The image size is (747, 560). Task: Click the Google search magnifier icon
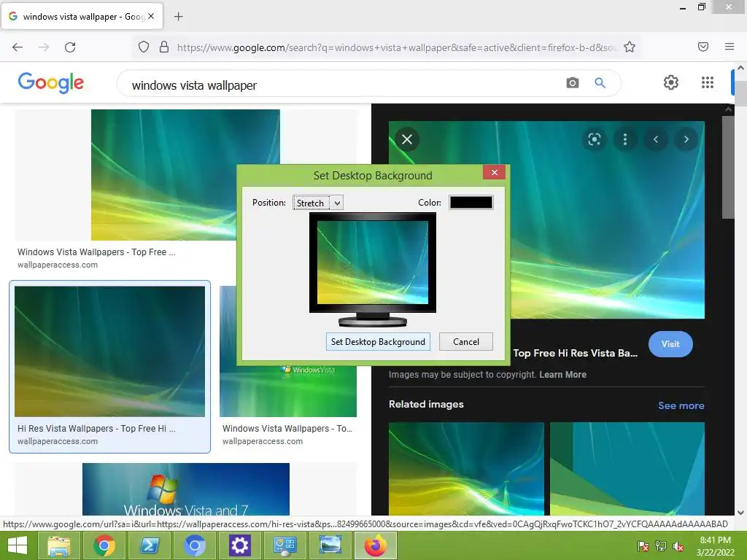(600, 83)
